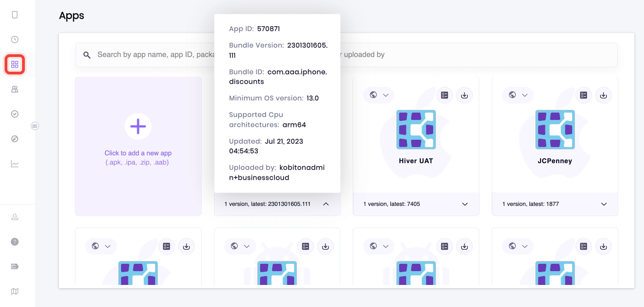The width and height of the screenshot is (644, 307).
Task: Show details icon on Hiver UAT card
Action: tap(445, 95)
